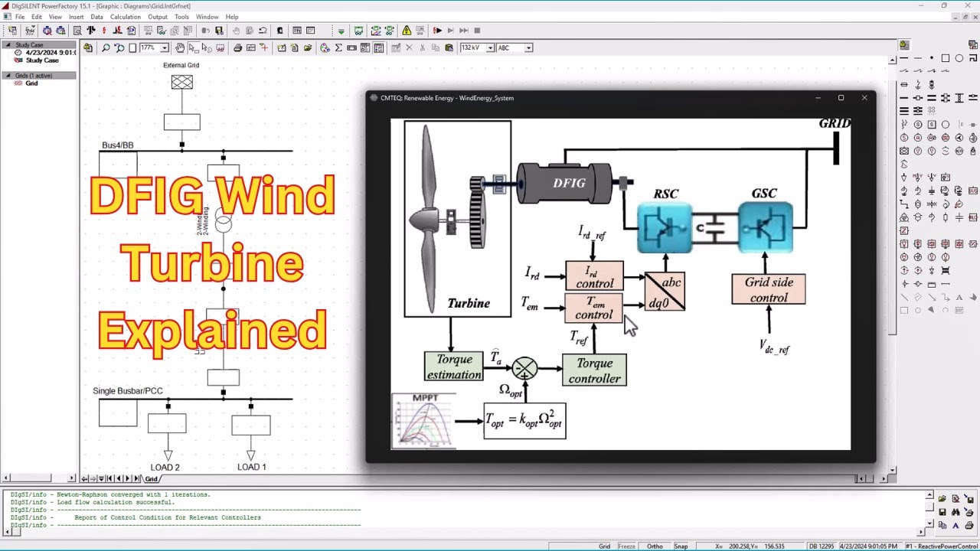Open the Insert menu
The width and height of the screenshot is (980, 551).
point(77,17)
